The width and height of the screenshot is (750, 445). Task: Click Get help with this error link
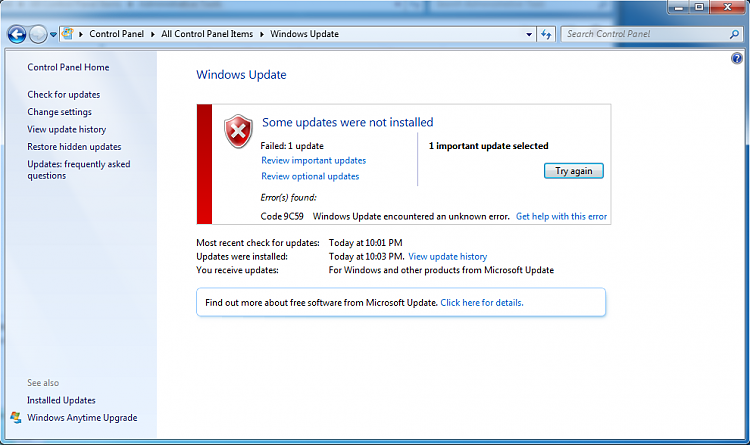click(x=561, y=217)
